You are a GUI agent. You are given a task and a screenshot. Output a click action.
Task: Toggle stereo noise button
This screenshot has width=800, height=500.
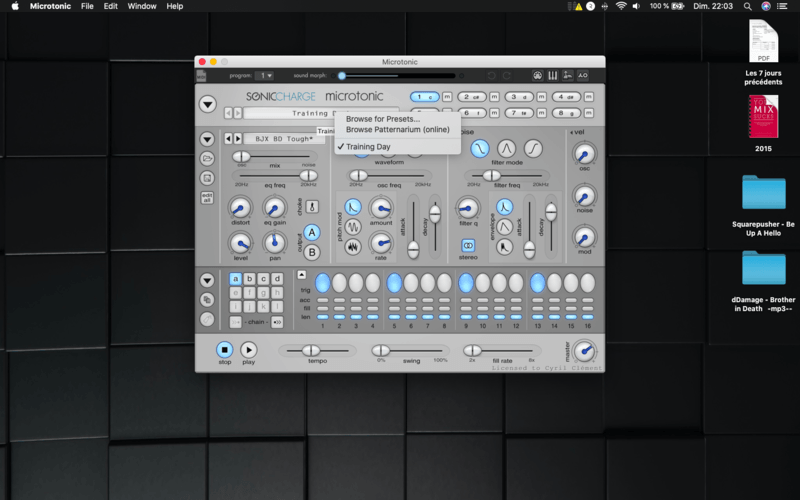[468, 245]
